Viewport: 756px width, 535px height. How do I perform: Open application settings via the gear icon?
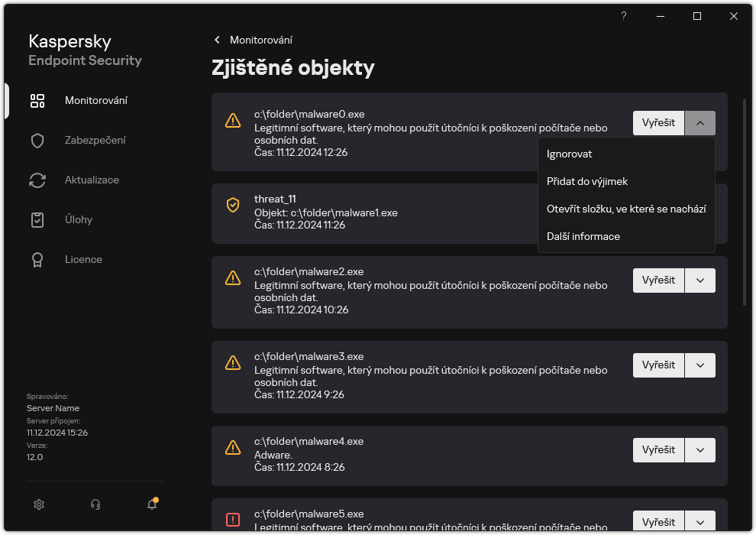point(39,504)
